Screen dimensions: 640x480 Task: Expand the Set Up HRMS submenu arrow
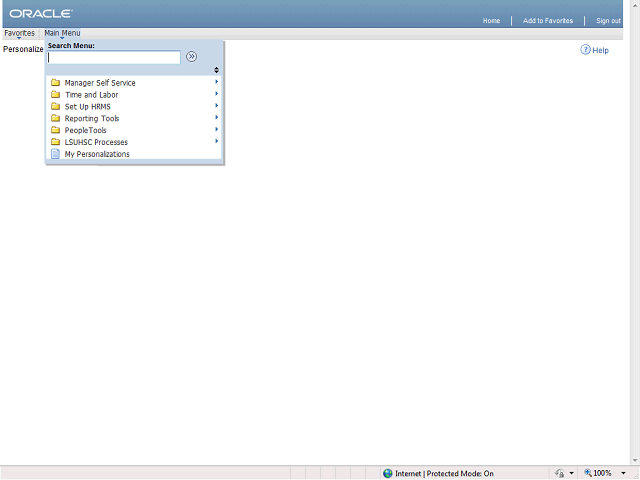click(216, 105)
